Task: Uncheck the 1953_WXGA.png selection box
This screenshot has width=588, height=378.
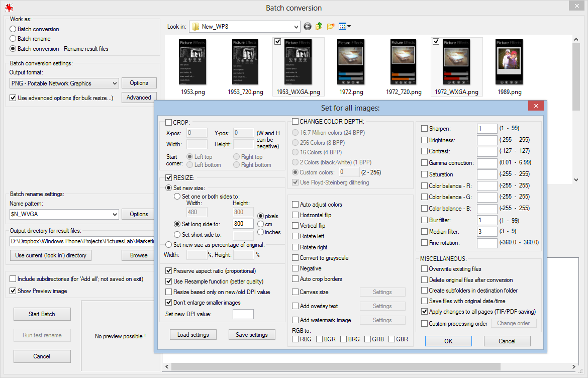Action: coord(277,42)
